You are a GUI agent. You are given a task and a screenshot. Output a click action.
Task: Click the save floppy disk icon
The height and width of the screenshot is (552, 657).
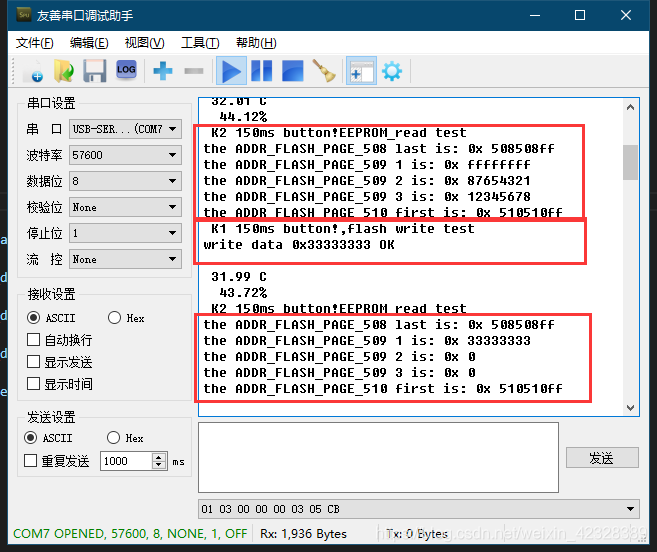(x=95, y=71)
